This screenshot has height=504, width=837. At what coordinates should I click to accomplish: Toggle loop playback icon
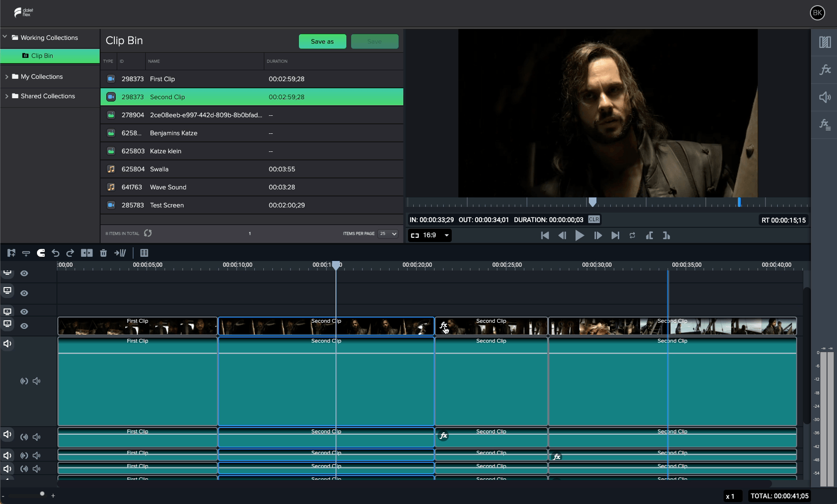[x=632, y=235]
